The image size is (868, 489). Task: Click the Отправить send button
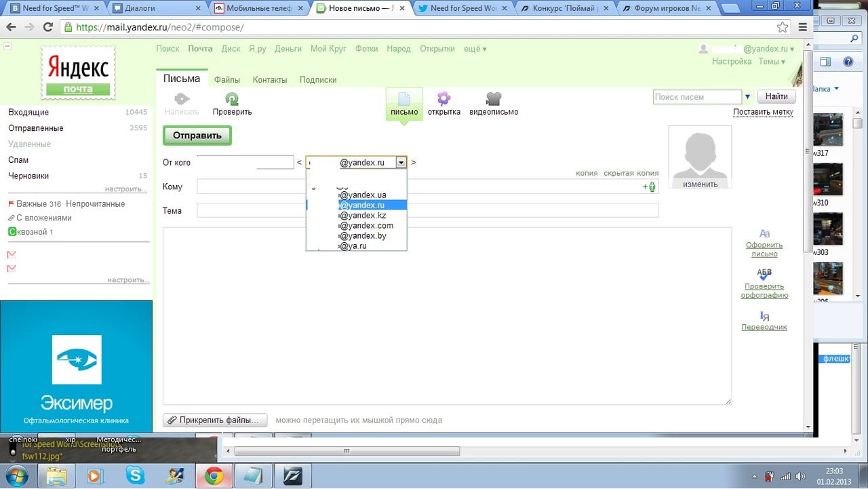[x=197, y=136]
